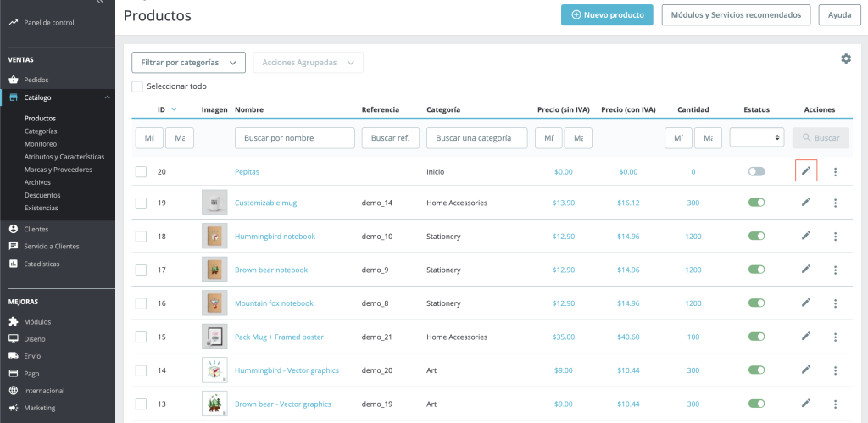Select checkbox for Hummingbird notebook row
Screen dimensions: 868x423
tap(142, 237)
